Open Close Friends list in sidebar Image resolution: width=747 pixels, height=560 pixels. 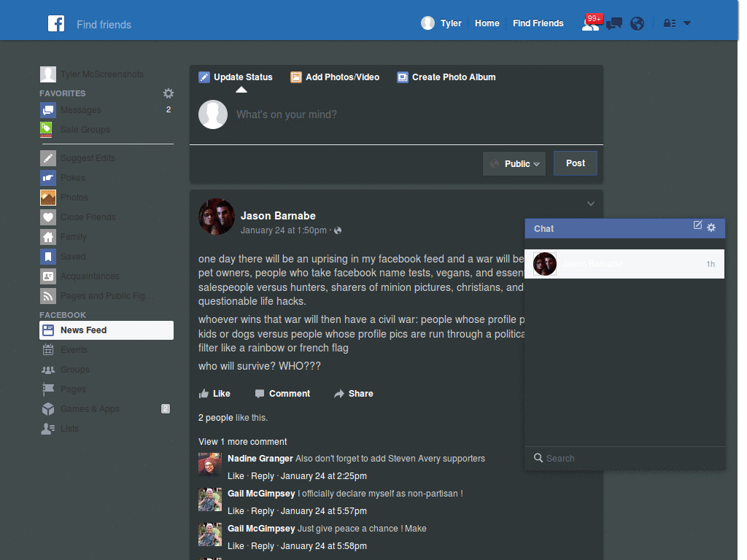[107, 217]
